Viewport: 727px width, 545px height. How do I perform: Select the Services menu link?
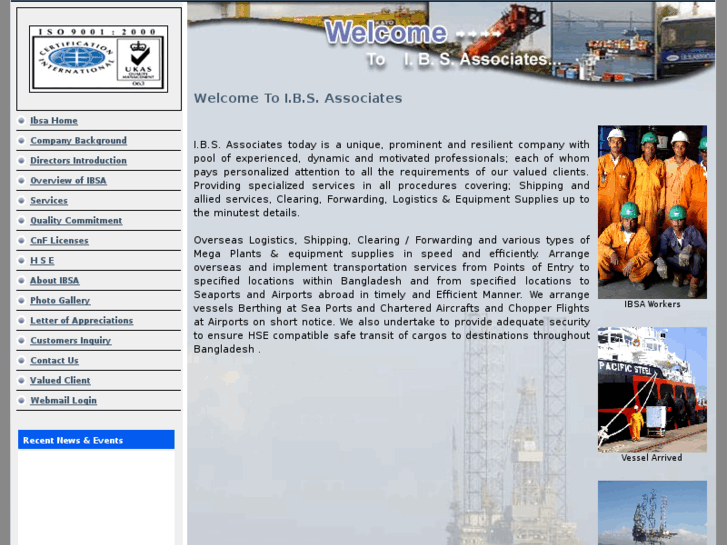[49, 200]
